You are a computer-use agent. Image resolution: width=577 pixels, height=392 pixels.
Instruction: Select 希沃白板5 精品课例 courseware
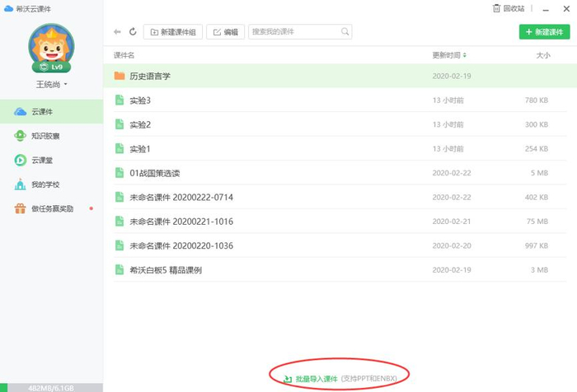[340, 270]
